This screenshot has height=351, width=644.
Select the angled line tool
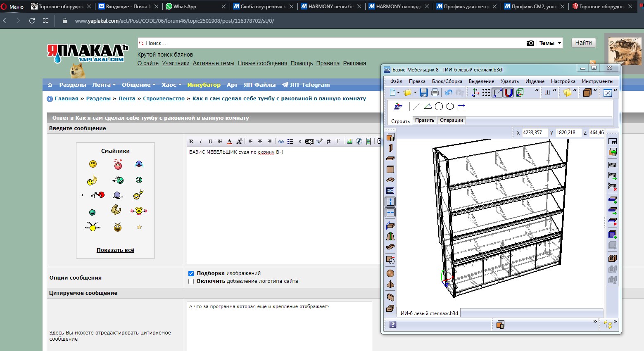coord(428,107)
